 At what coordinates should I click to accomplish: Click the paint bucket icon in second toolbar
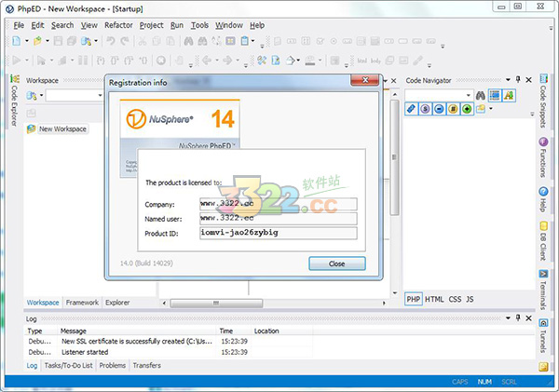point(291,61)
